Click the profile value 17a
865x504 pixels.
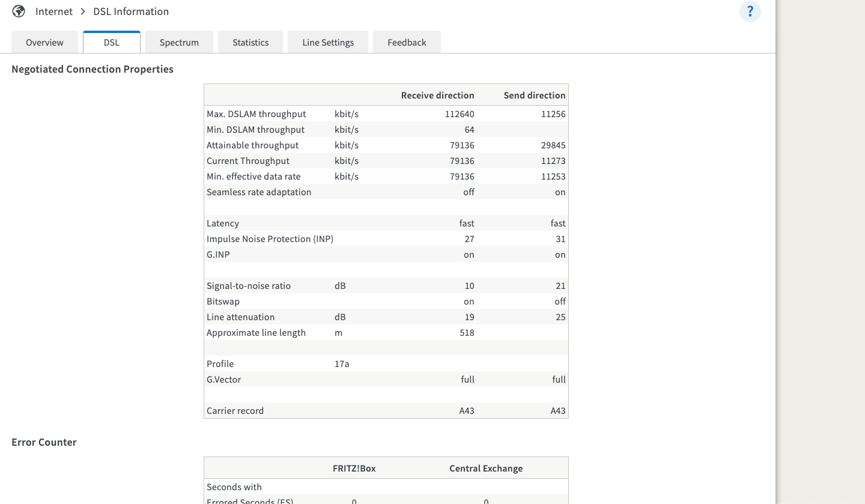tap(342, 364)
